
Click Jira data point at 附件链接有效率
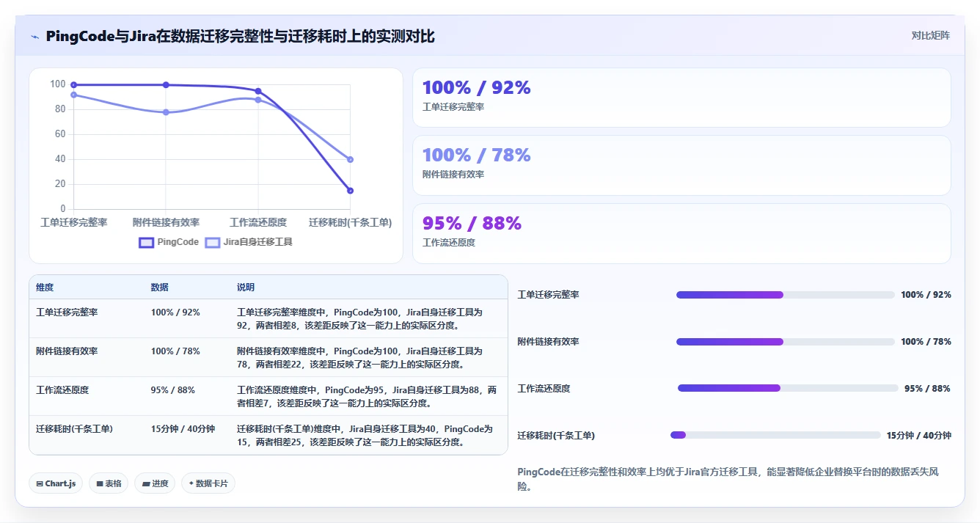tap(166, 112)
